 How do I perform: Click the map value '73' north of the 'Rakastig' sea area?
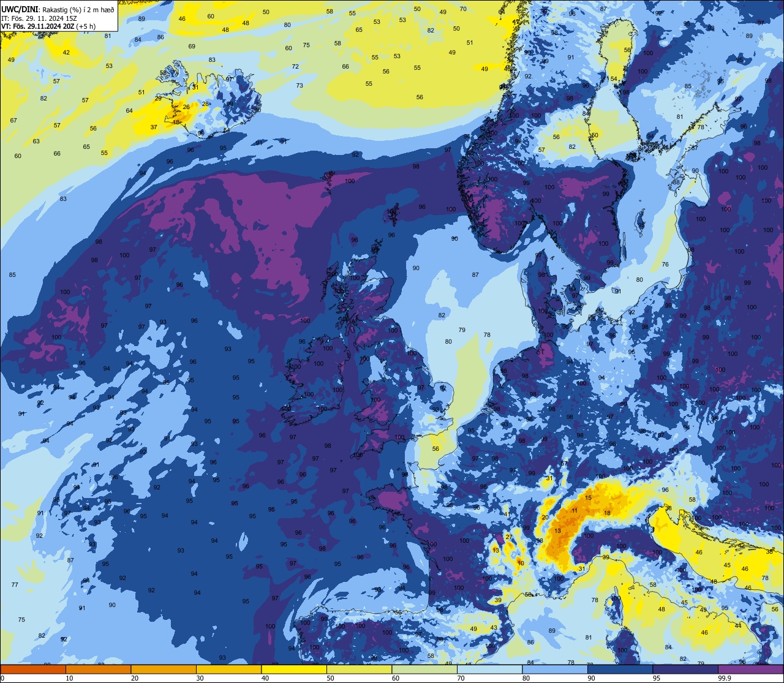(x=300, y=85)
